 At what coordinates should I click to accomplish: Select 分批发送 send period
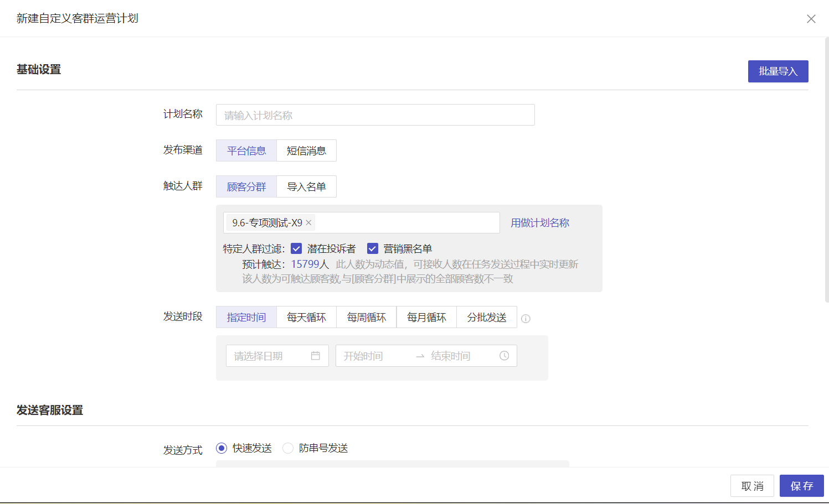[x=487, y=317]
